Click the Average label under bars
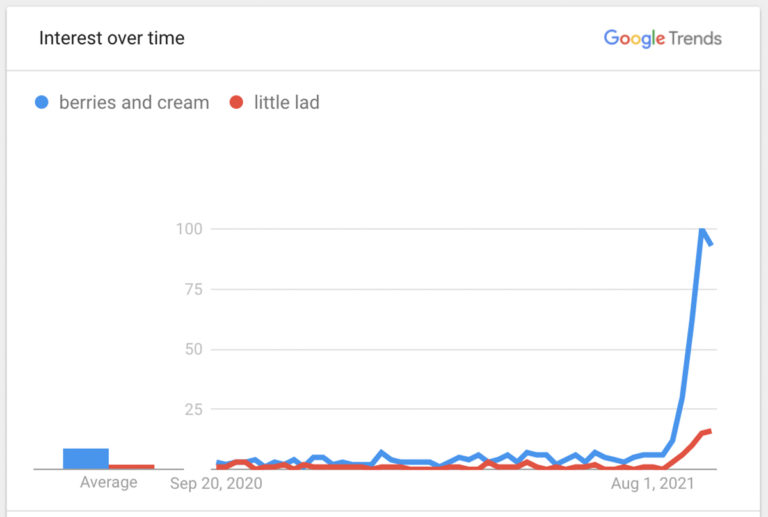The width and height of the screenshot is (768, 517). tap(109, 483)
